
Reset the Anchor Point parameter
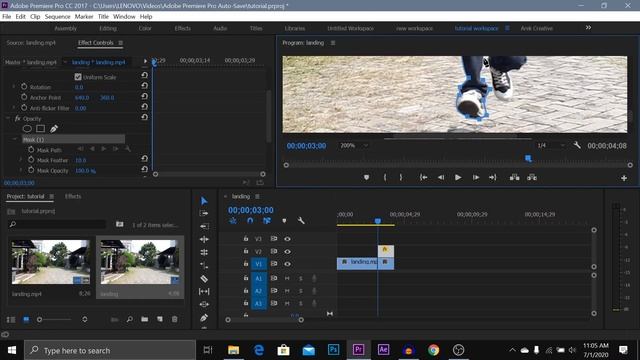click(x=144, y=96)
